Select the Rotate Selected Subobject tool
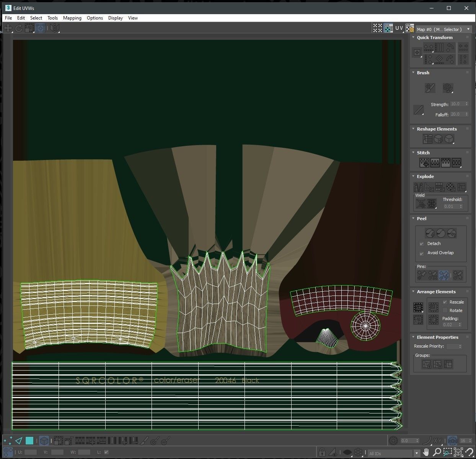Image resolution: width=476 pixels, height=459 pixels. point(18,28)
